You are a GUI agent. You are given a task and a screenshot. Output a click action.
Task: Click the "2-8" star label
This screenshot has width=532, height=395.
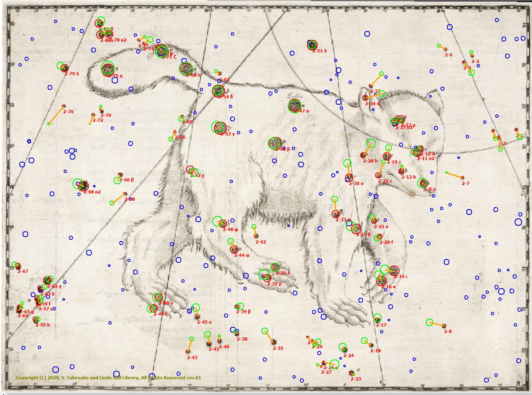448,331
